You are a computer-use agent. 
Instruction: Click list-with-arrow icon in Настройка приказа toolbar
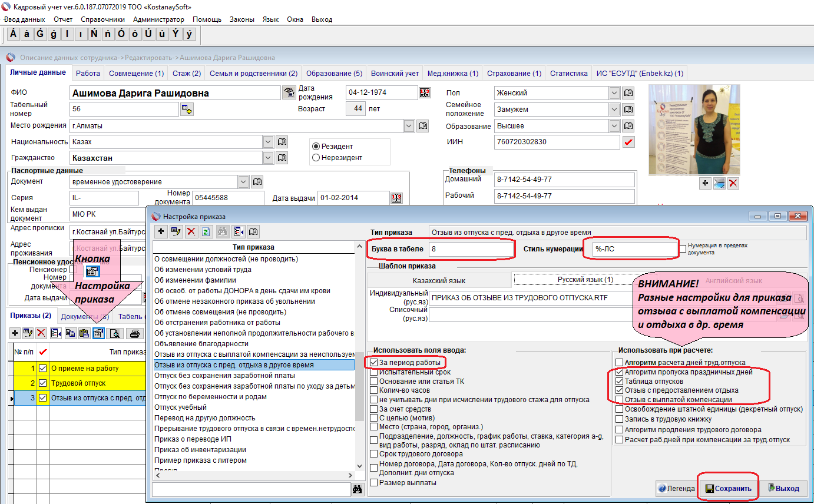(x=238, y=231)
